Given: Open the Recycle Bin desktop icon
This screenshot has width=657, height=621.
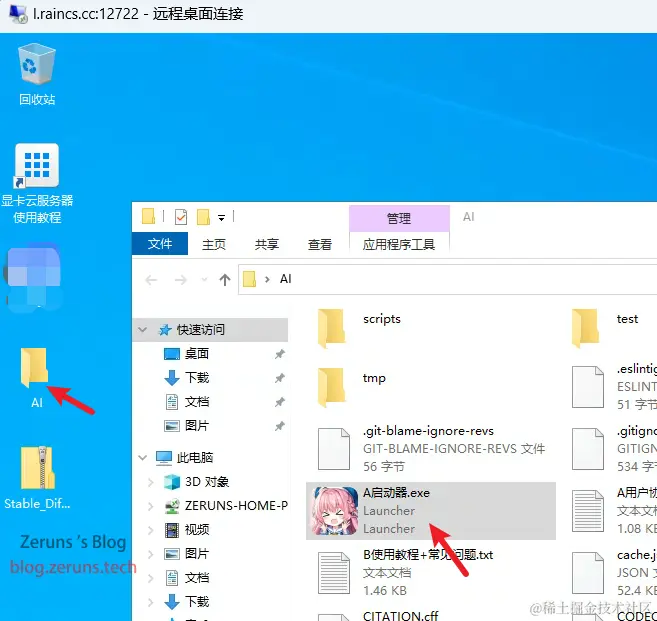Looking at the screenshot, I should click(x=37, y=75).
